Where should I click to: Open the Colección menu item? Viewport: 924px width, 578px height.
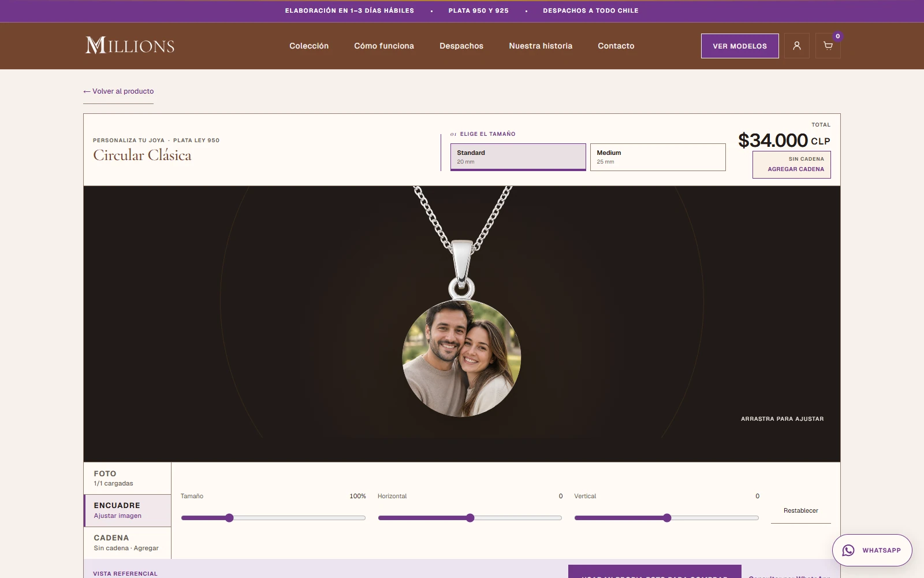click(x=309, y=46)
